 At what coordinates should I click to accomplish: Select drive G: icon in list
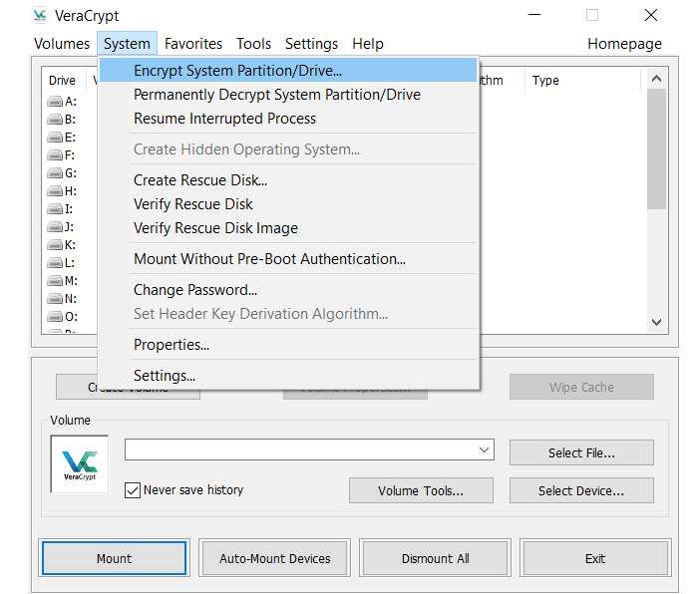click(55, 172)
